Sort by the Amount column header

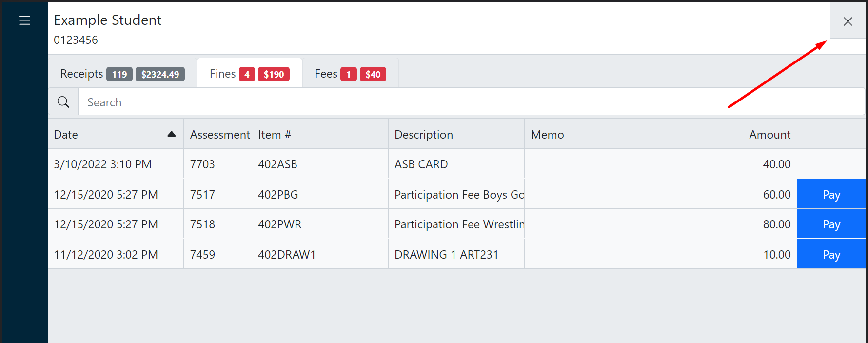pos(729,134)
